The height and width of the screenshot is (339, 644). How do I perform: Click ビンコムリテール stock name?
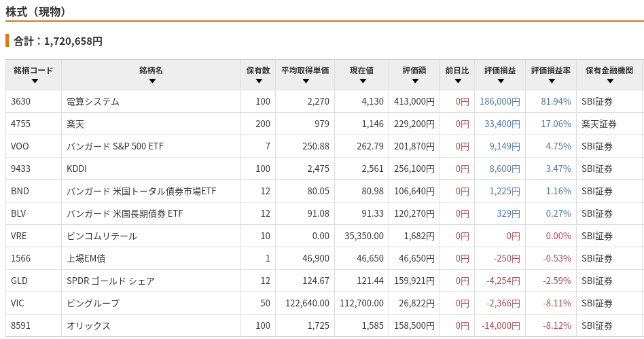[x=102, y=236]
